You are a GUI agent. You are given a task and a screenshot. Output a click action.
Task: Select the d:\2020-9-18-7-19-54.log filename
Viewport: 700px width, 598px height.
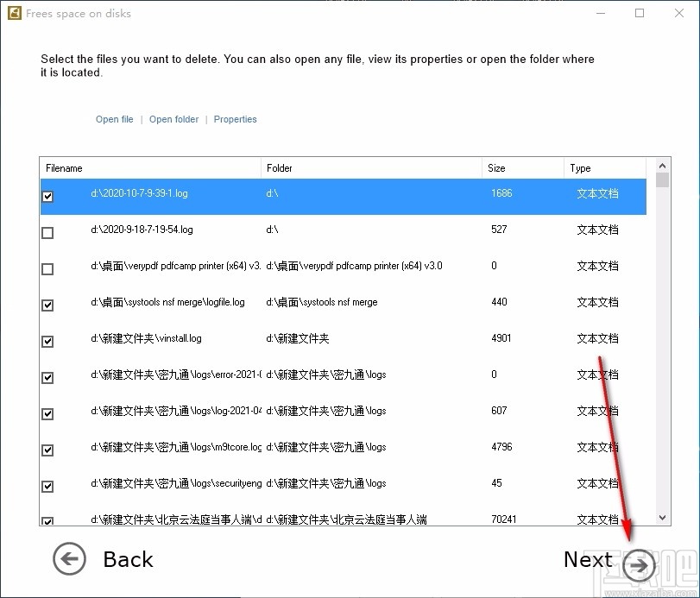point(142,230)
